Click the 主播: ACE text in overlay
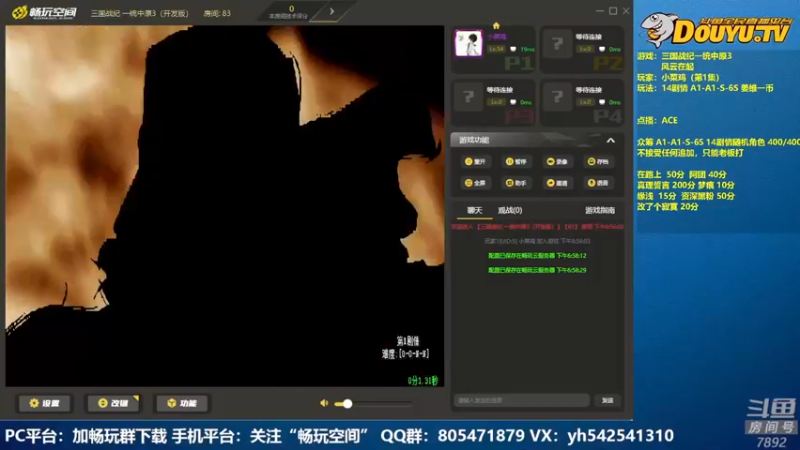 (657, 120)
